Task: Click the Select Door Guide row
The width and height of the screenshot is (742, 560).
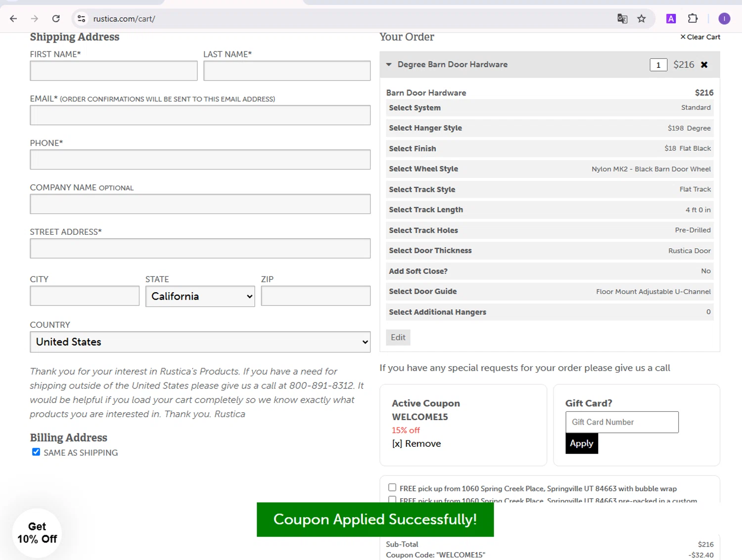Action: (x=550, y=292)
